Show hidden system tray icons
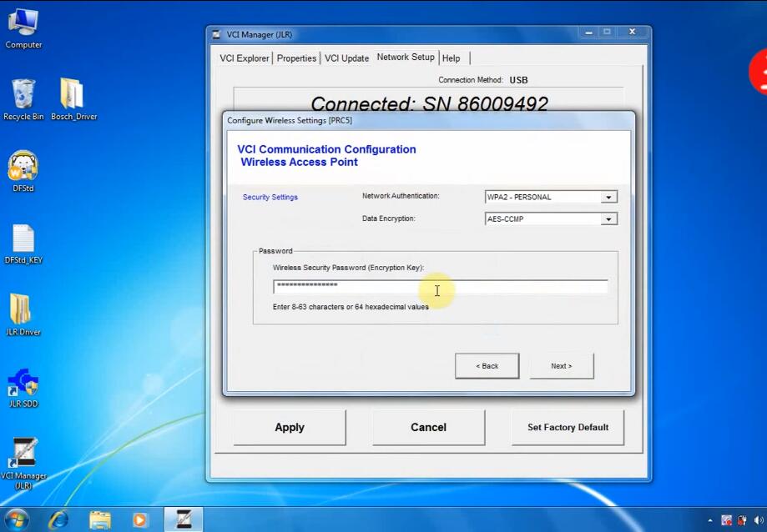Viewport: 767px width, 532px height. coord(710,521)
